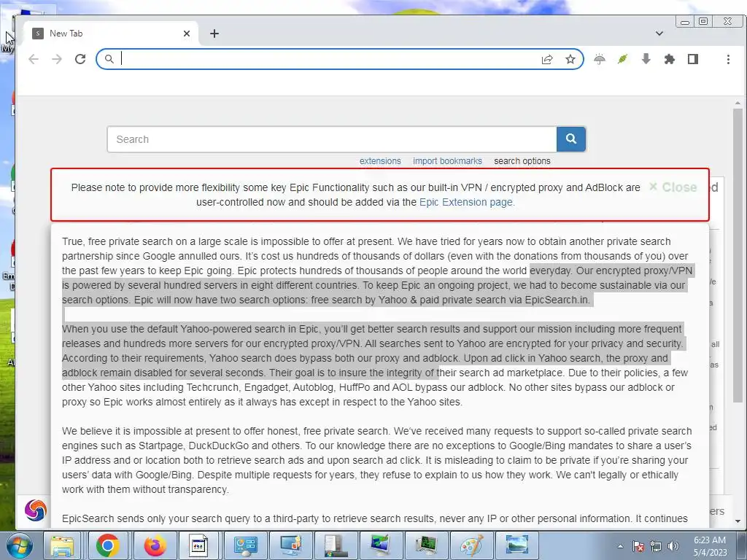Image resolution: width=747 pixels, height=560 pixels.
Task: Click the scrollbar up arrow
Action: [x=738, y=103]
